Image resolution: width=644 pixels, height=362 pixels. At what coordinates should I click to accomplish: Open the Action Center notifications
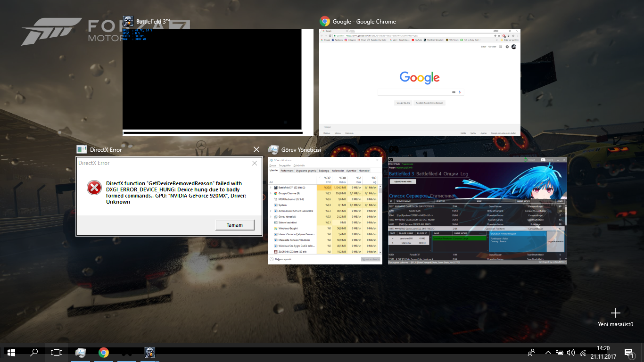pyautogui.click(x=629, y=353)
